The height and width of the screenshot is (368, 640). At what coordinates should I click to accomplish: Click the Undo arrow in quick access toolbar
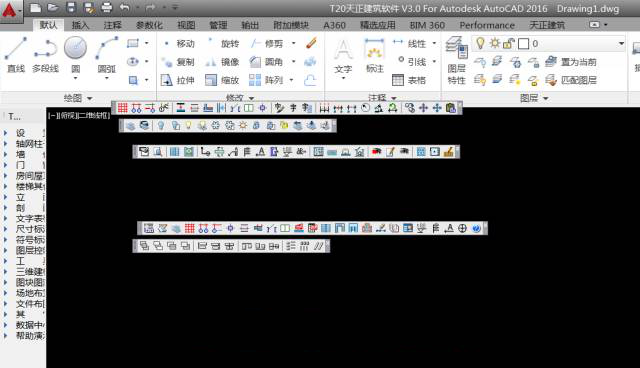point(125,7)
